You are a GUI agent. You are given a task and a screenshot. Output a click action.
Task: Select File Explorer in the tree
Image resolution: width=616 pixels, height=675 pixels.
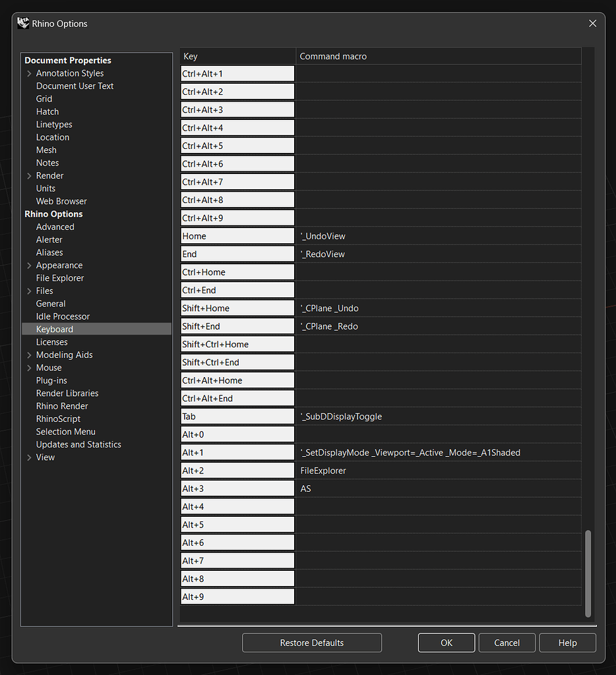[x=60, y=278]
